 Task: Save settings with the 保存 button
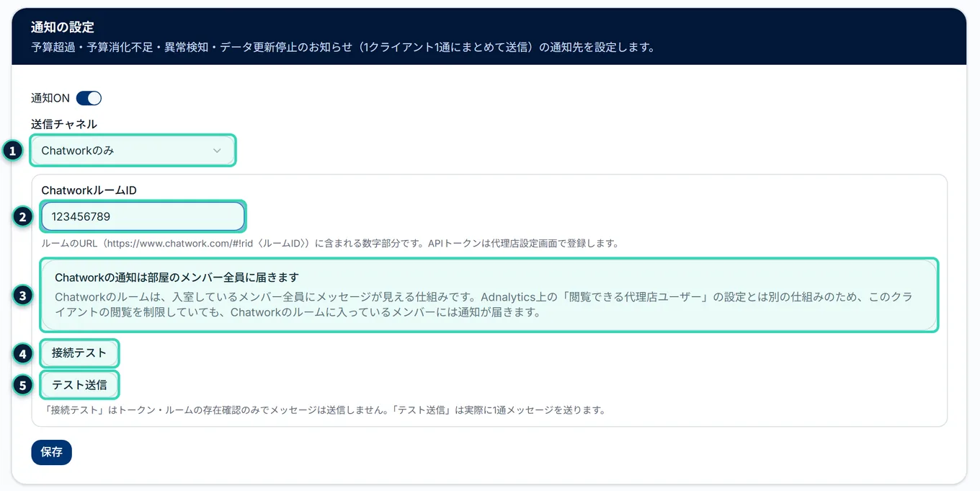click(x=51, y=452)
